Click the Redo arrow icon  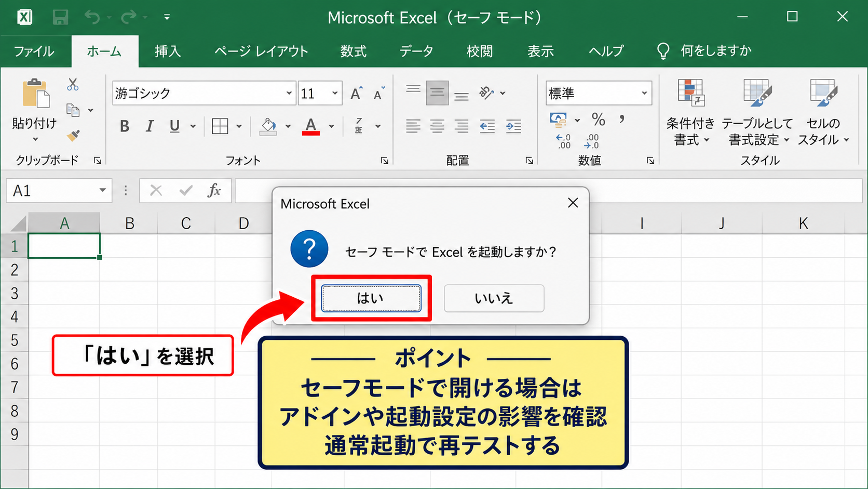(x=128, y=17)
